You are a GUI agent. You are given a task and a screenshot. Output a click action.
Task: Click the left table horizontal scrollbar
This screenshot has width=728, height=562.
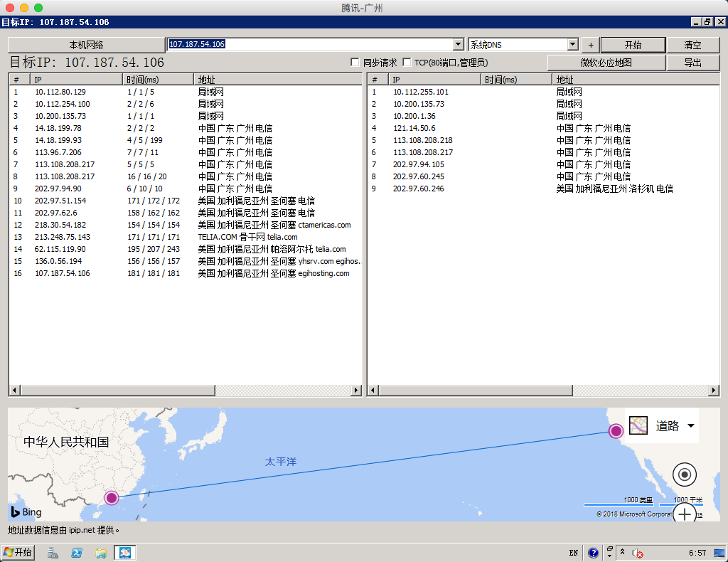click(185, 391)
